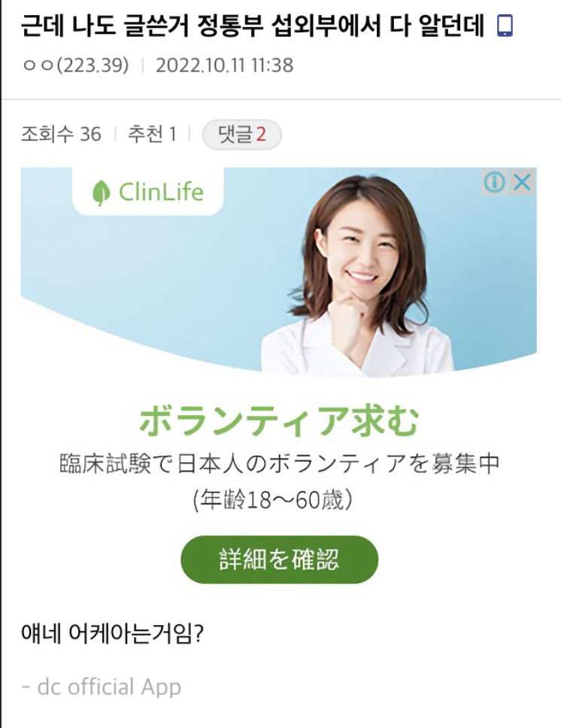Click the ボランティア求む ad headline
The height and width of the screenshot is (728, 561).
pyautogui.click(x=279, y=421)
